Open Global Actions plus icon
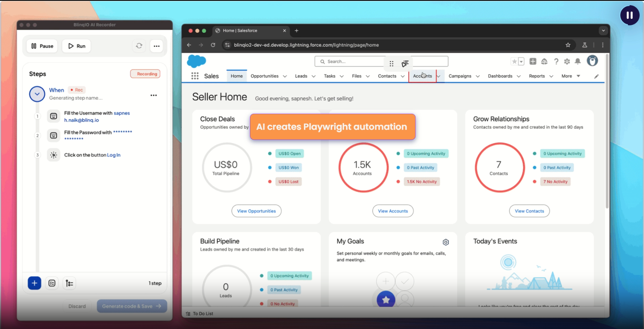Image resolution: width=644 pixels, height=329 pixels. pyautogui.click(x=533, y=61)
